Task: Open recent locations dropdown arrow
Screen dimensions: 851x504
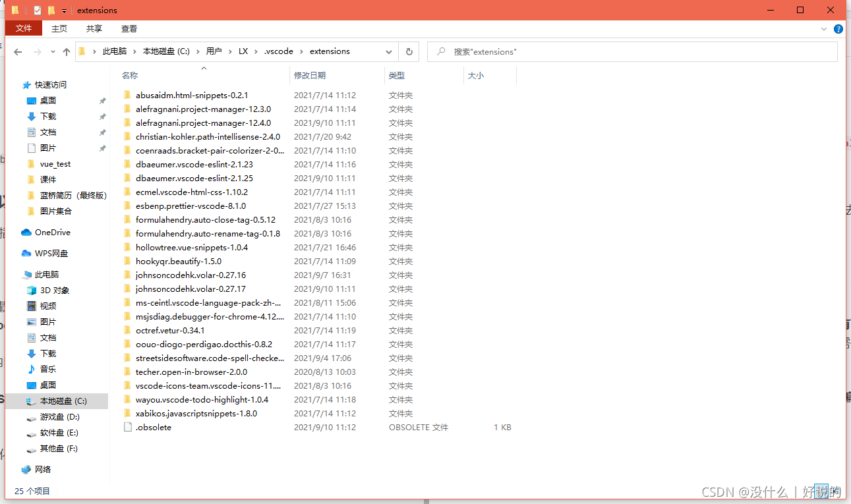Action: 53,52
